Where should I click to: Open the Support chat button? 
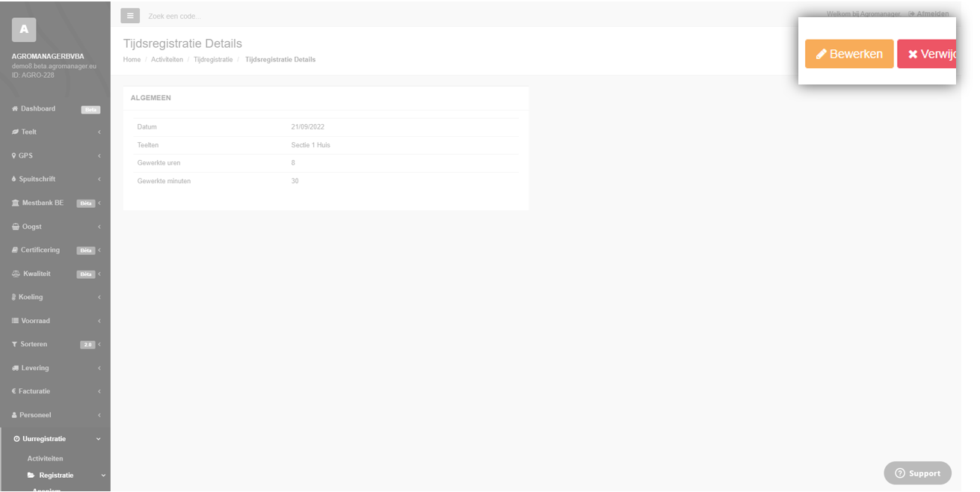pos(917,473)
